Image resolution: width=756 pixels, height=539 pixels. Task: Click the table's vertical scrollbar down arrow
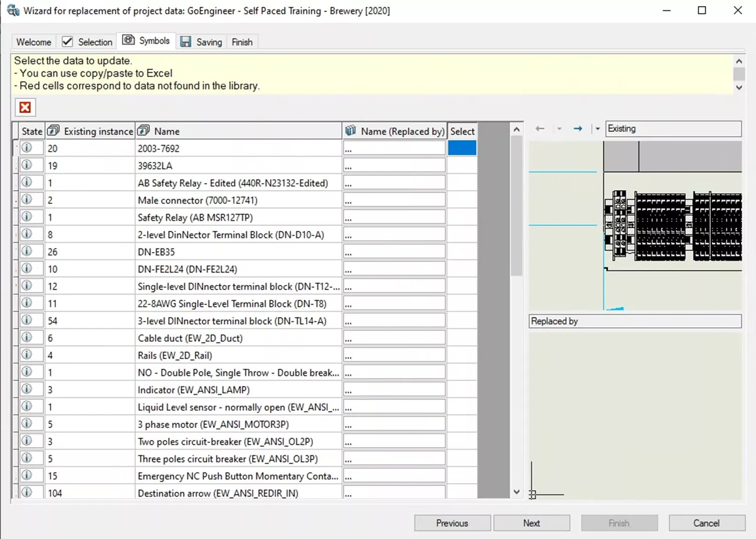pos(517,492)
